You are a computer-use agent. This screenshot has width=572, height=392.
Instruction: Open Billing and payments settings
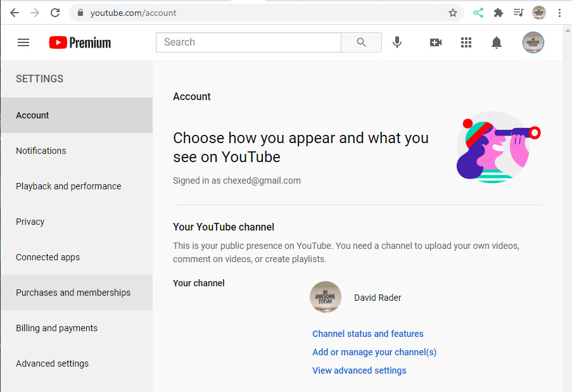point(77,328)
